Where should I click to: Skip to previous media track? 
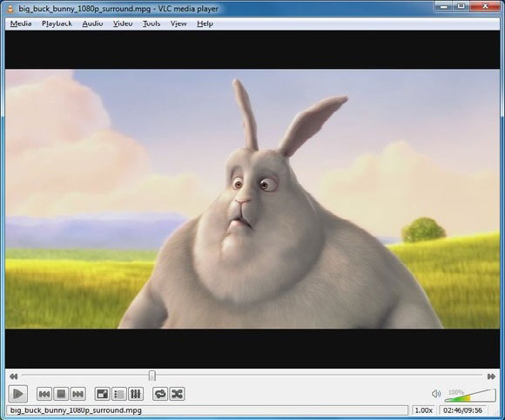pyautogui.click(x=44, y=394)
